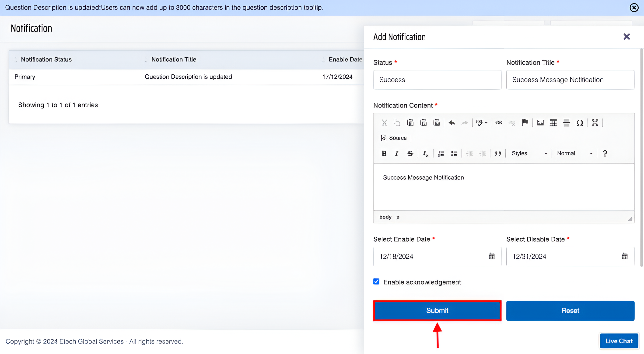Toggle strikethrough formatting
The image size is (644, 354).
[410, 153]
